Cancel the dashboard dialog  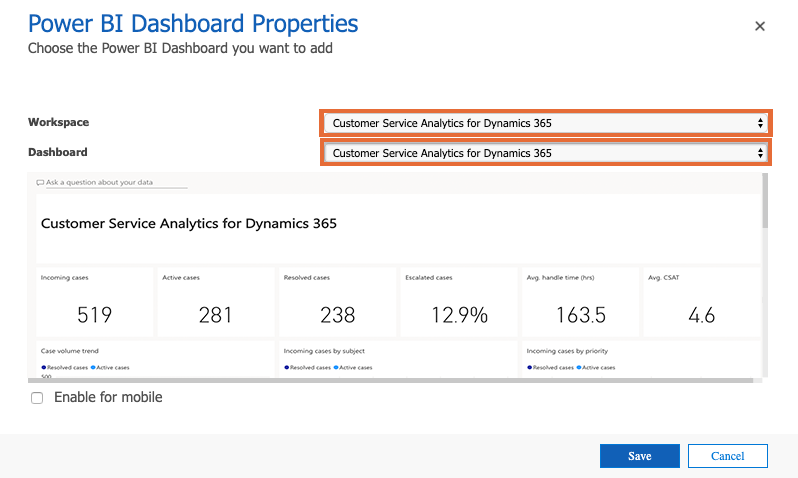click(727, 456)
